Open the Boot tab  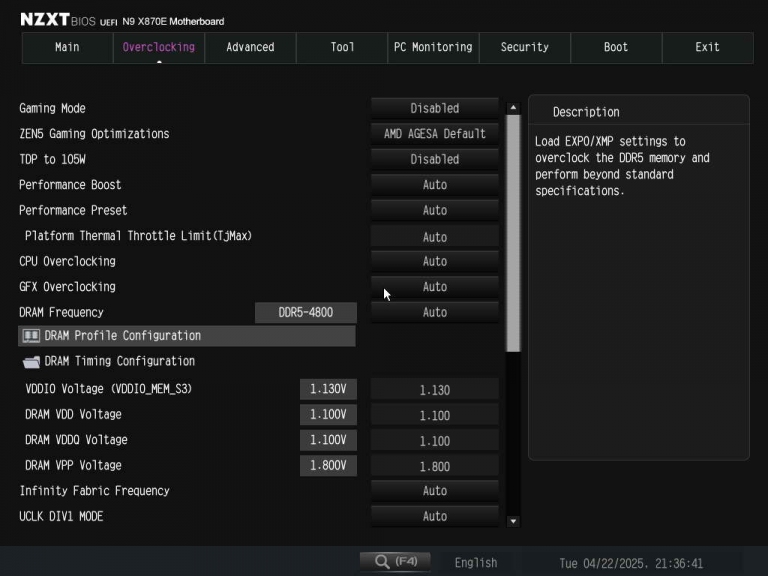(616, 48)
